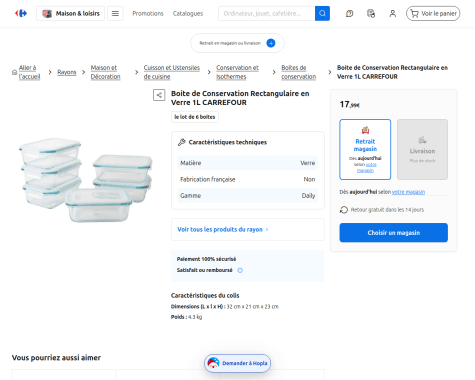Expand Retrait en magasin ou livraison selector
Image resolution: width=475 pixels, height=380 pixels.
point(237,43)
